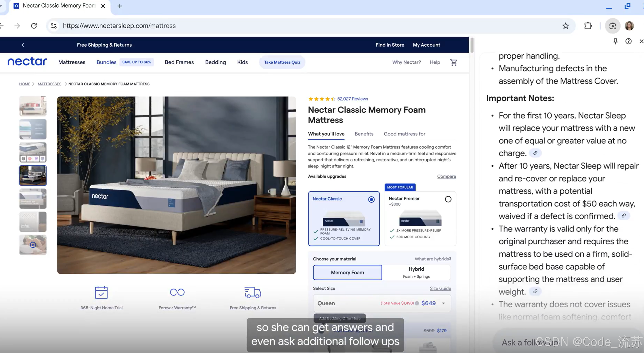Switch to Good mattress for tab
644x353 pixels.
pos(404,134)
